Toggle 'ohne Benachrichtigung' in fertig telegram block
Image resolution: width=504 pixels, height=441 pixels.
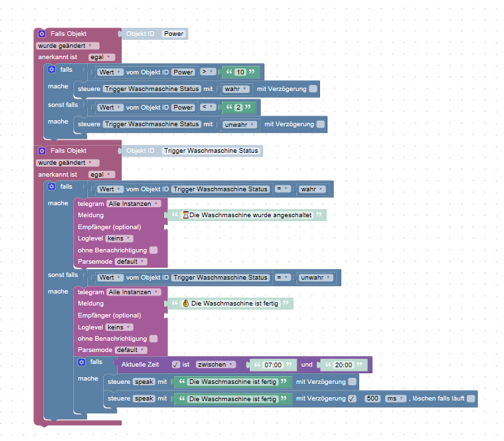153,339
